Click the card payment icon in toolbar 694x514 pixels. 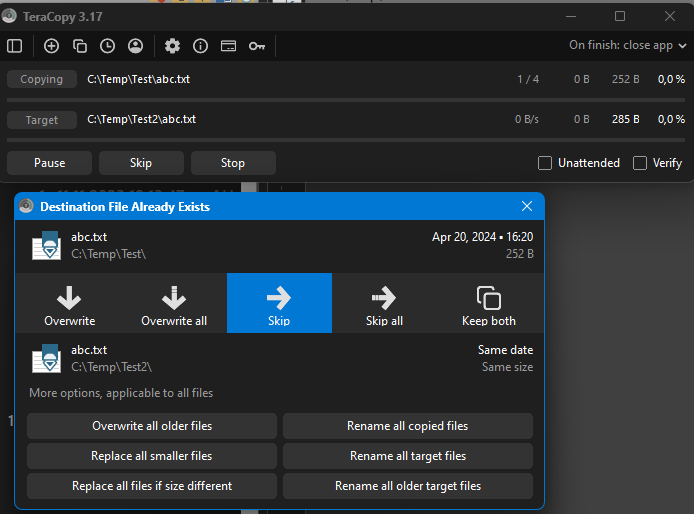(x=229, y=46)
